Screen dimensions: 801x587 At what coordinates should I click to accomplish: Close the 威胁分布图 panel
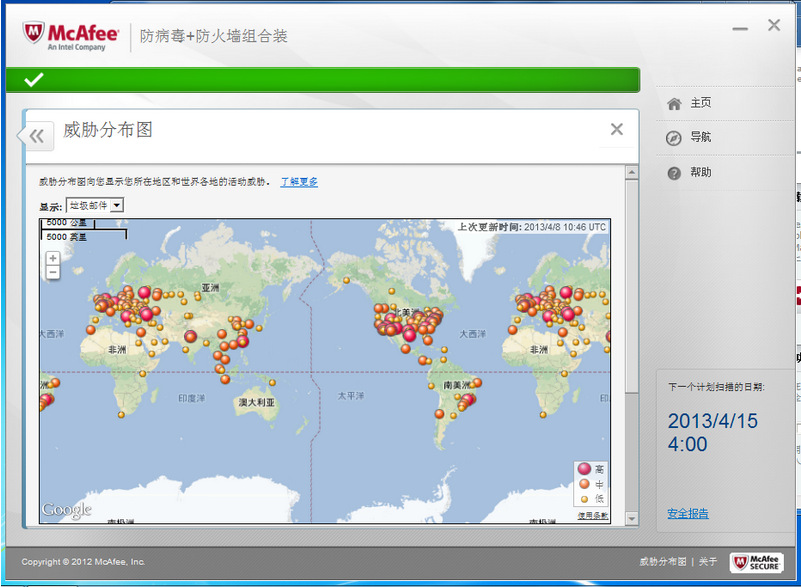pos(617,129)
